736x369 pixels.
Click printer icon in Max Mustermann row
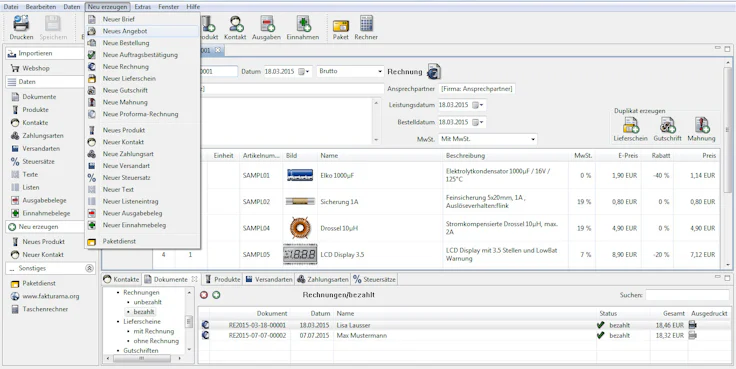692,335
